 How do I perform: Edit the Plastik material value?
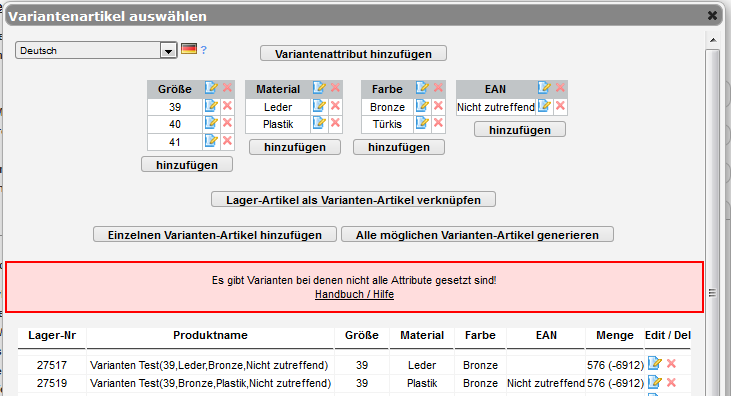point(319,123)
